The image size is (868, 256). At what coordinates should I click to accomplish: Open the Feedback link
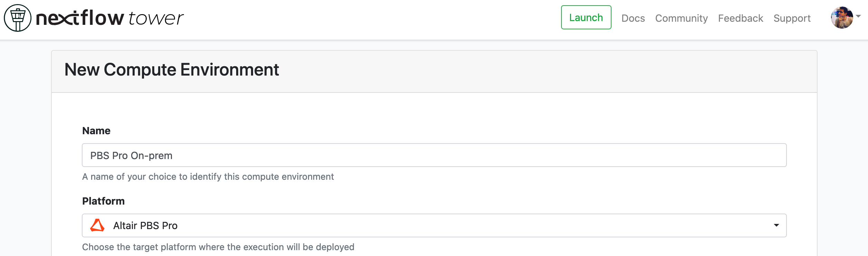click(x=741, y=18)
